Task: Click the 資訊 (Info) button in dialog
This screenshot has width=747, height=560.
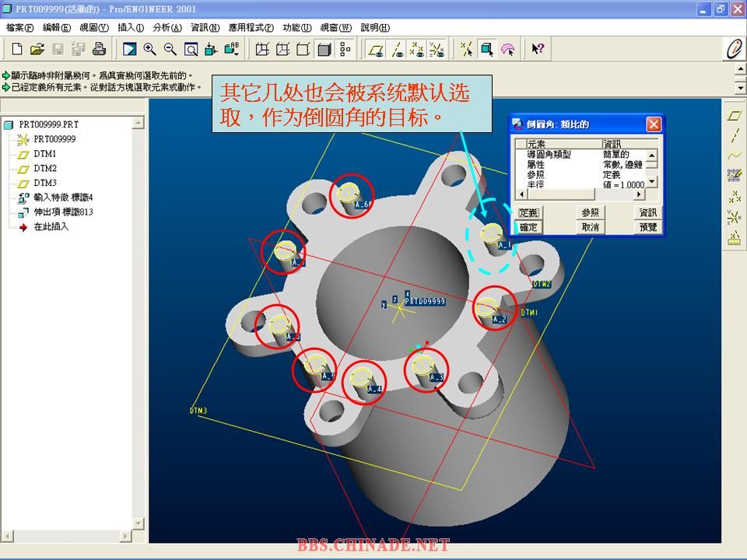Action: coord(648,212)
